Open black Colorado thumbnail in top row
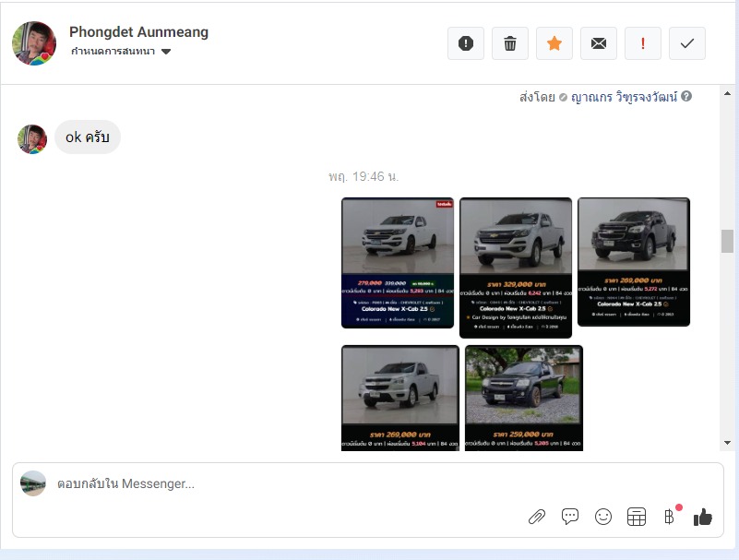739x560 pixels. pos(634,262)
